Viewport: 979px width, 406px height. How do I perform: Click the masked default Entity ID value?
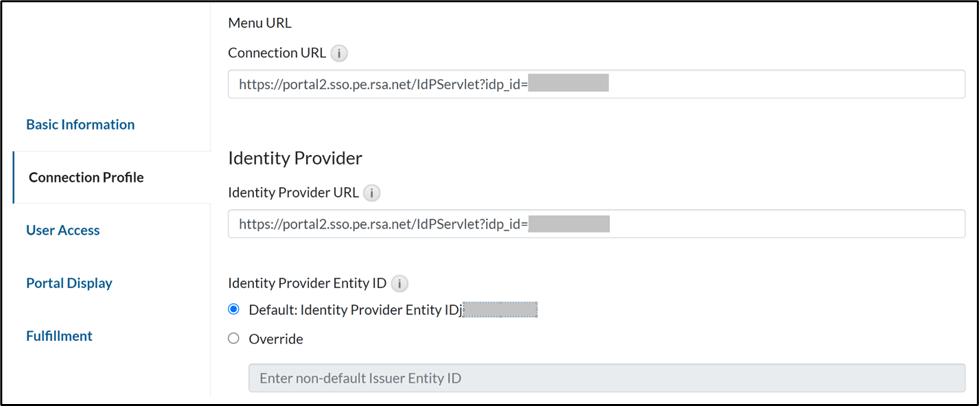tap(501, 310)
